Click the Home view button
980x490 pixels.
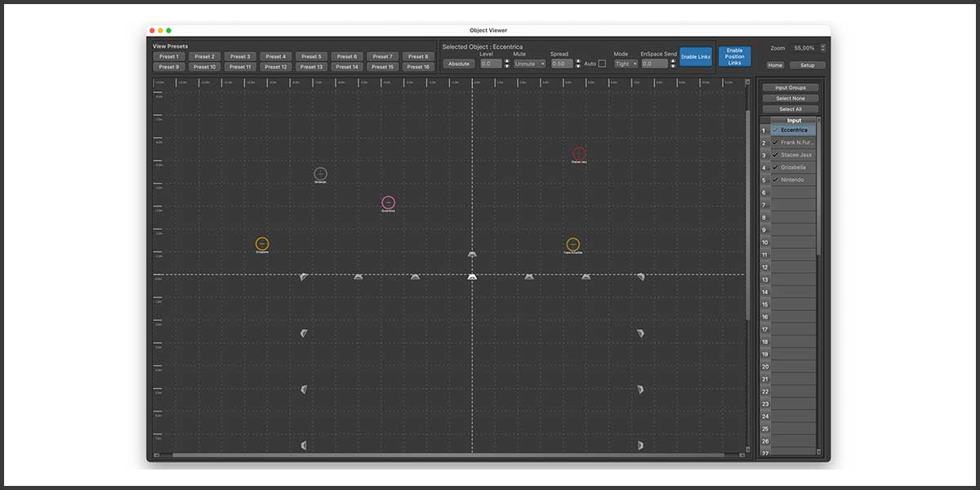(775, 65)
